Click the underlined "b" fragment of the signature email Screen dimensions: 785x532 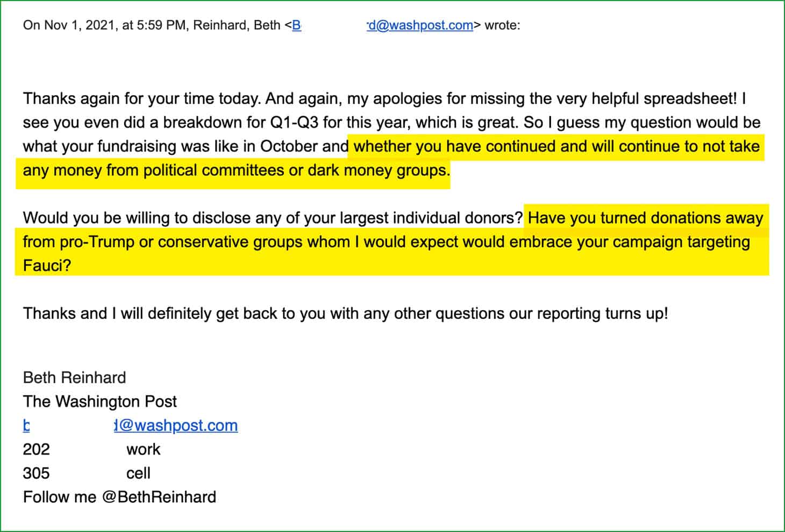pos(26,425)
